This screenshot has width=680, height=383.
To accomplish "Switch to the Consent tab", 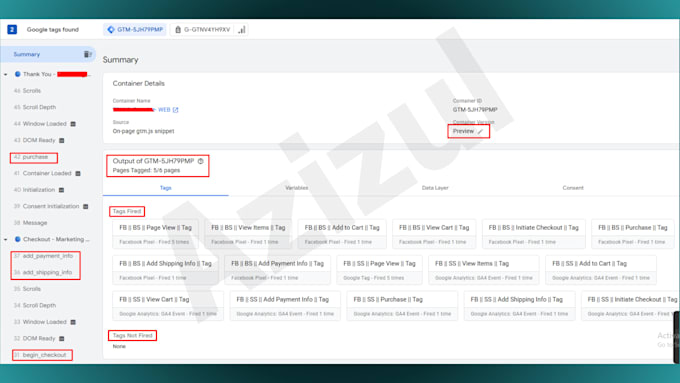I will 573,188.
